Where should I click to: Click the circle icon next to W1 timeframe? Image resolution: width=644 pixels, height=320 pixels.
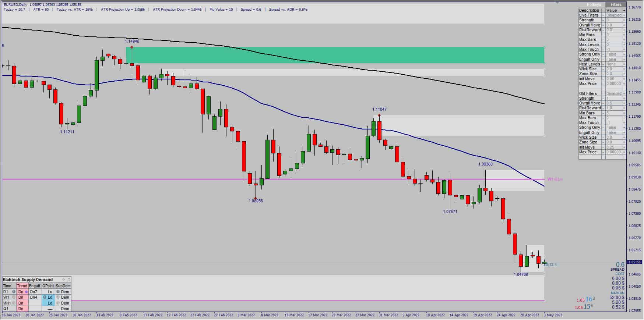(14, 297)
